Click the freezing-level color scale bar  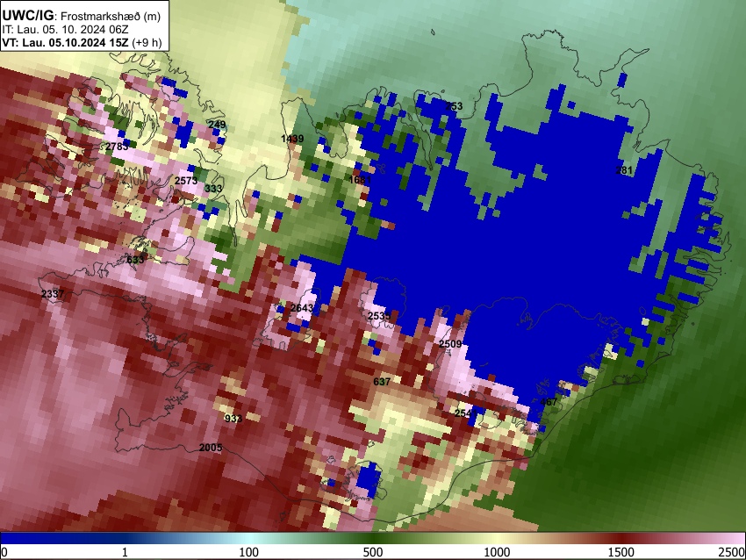click(x=373, y=539)
